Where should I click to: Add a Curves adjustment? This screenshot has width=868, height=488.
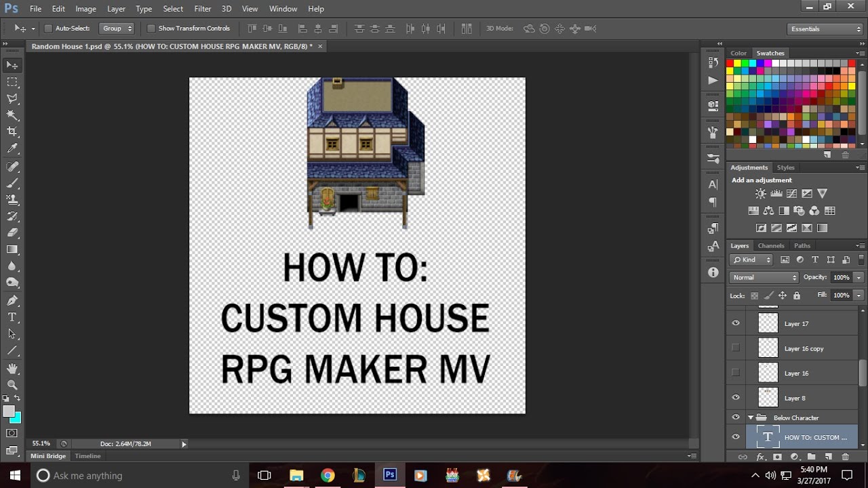[x=791, y=194]
